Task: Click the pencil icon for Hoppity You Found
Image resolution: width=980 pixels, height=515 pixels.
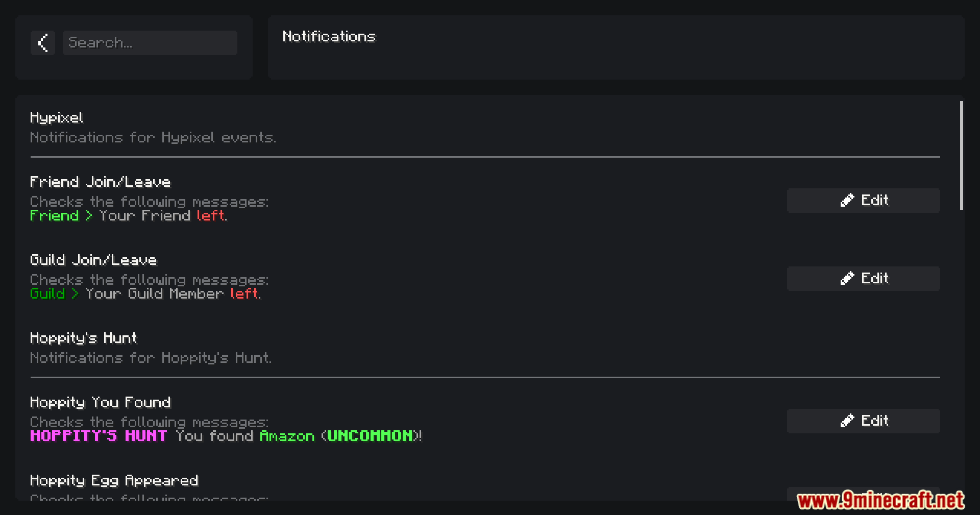Action: pos(847,421)
